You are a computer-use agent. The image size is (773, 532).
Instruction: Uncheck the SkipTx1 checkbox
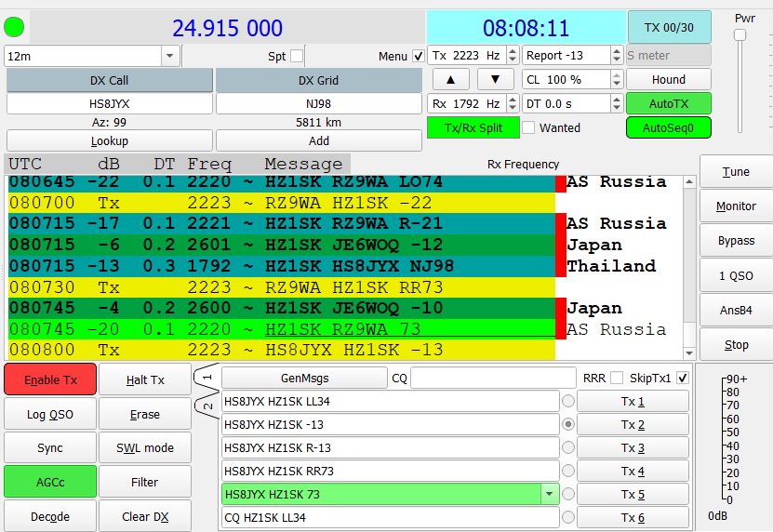682,379
